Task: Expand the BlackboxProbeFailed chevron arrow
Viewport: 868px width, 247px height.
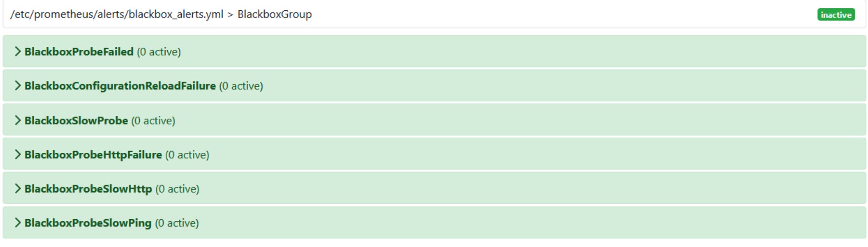Action: [18, 52]
